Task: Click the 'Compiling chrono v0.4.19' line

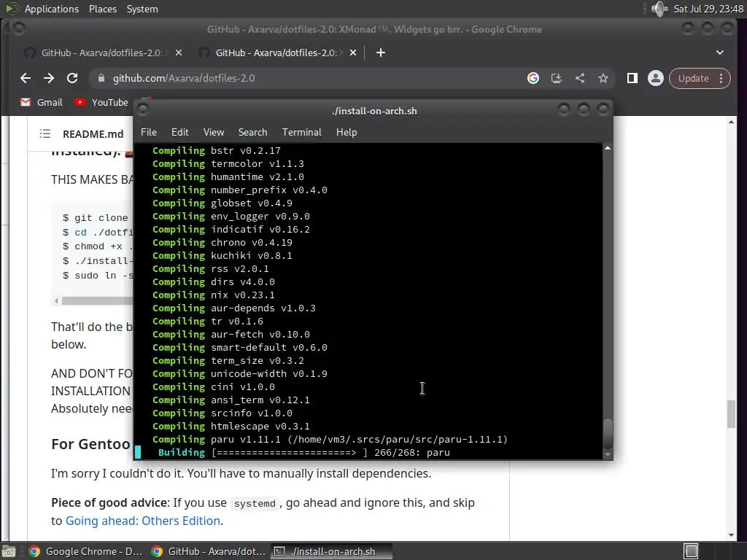Action: tap(222, 242)
